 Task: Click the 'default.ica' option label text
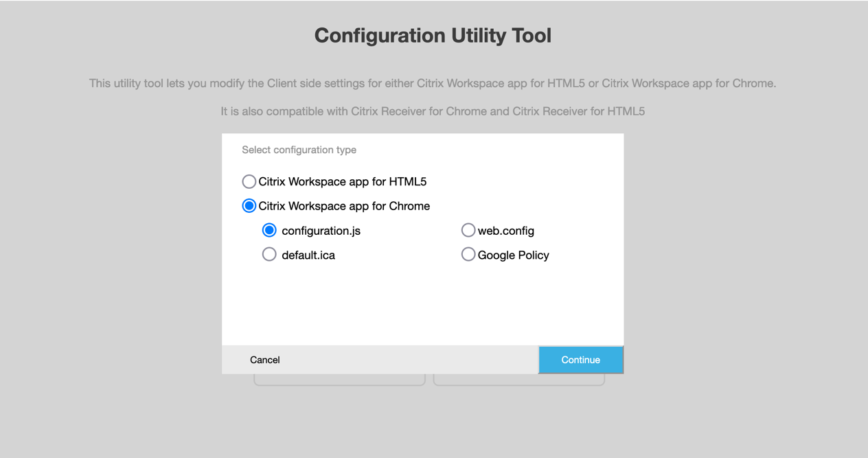click(308, 255)
